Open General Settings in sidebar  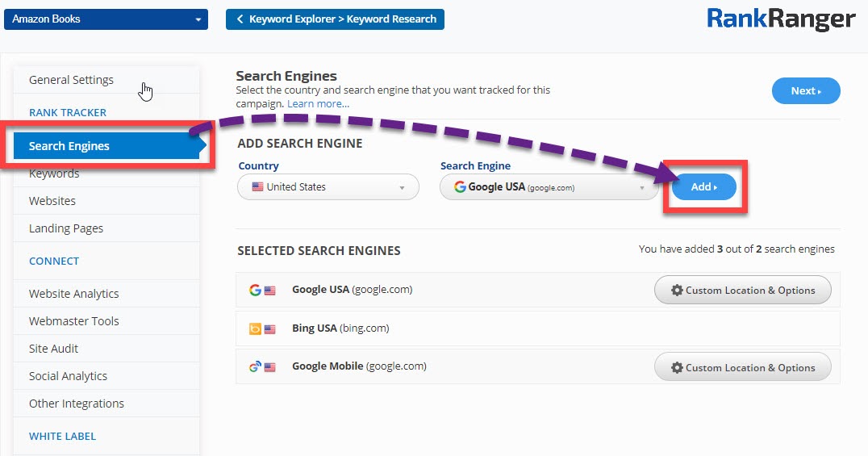[71, 80]
